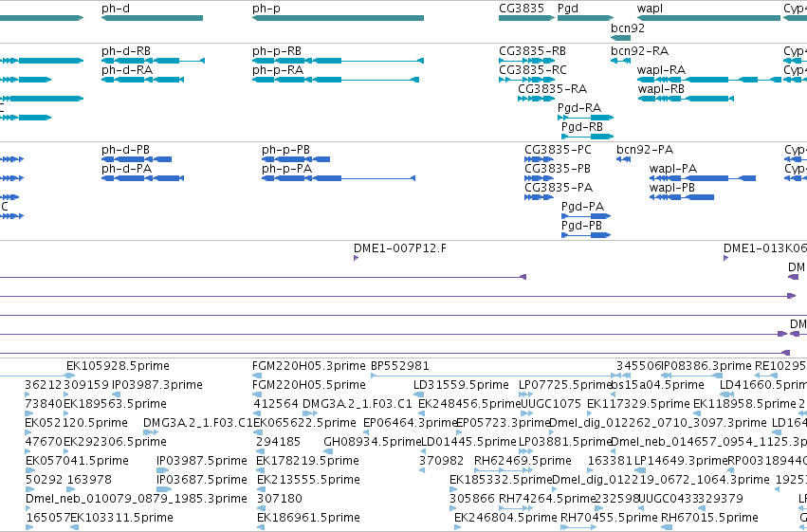Image resolution: width=807 pixels, height=532 pixels.
Task: Select the ph-p gene feature
Action: pos(338,18)
